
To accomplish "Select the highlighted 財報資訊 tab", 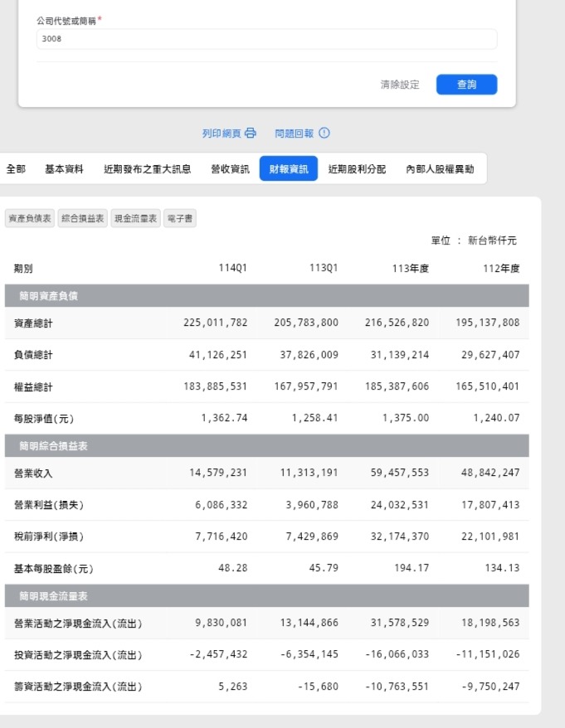I will coord(288,168).
